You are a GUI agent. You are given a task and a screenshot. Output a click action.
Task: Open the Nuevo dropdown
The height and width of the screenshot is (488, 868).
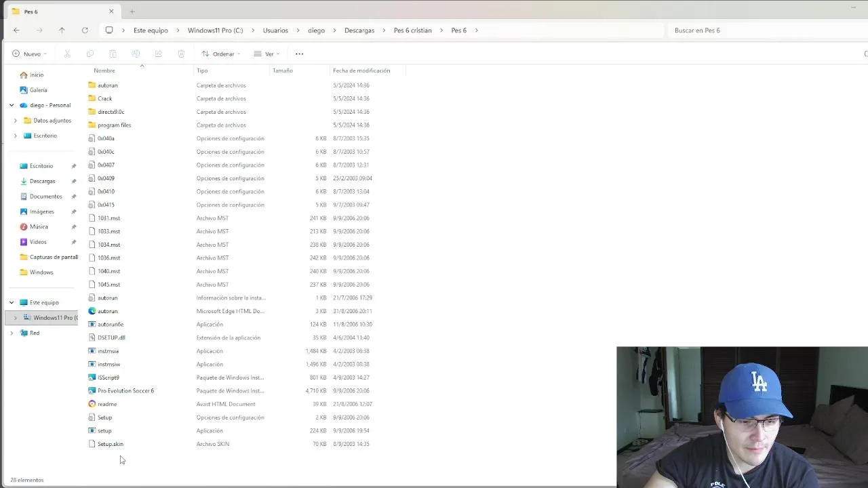pyautogui.click(x=30, y=54)
